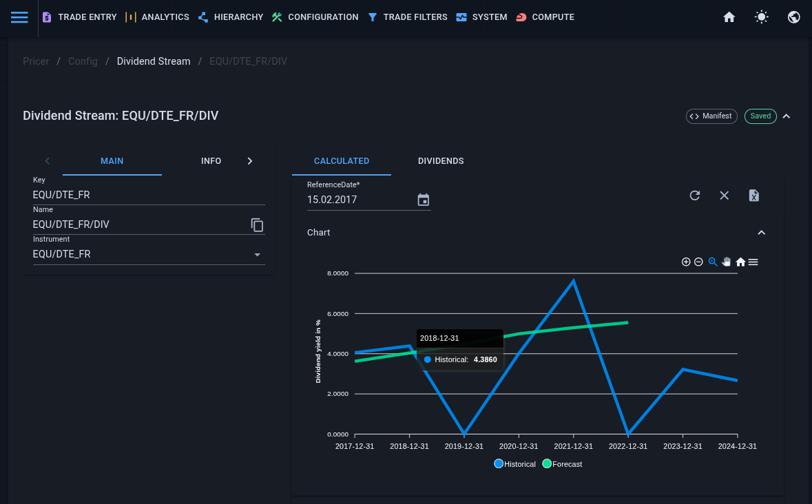Zoom out on the chart
This screenshot has width=812, height=504.
[698, 262]
